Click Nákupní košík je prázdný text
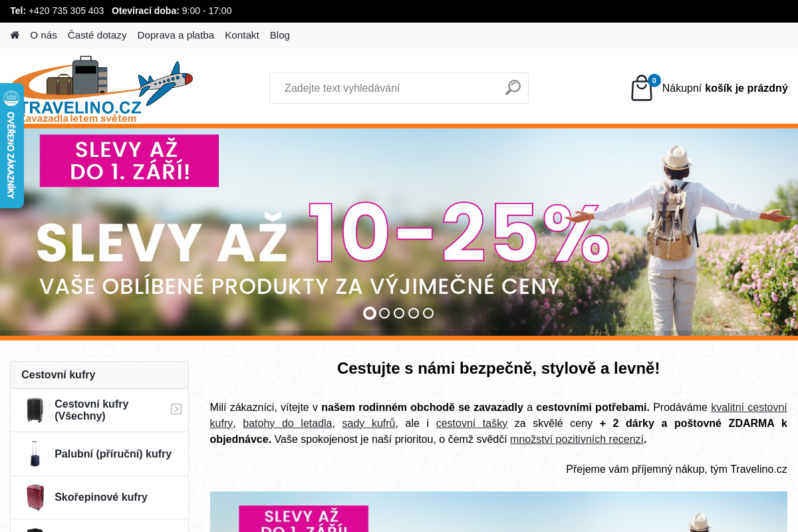The height and width of the screenshot is (532, 798). click(725, 88)
